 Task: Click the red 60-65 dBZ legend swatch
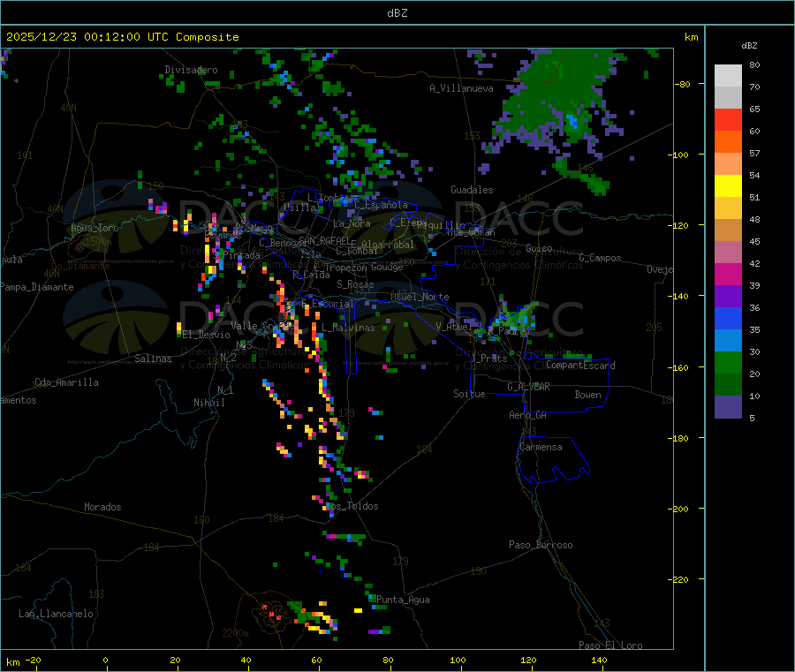click(x=728, y=119)
